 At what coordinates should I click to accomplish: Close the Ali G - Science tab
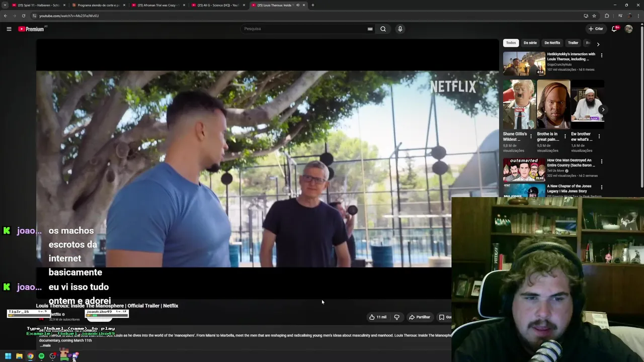click(244, 5)
